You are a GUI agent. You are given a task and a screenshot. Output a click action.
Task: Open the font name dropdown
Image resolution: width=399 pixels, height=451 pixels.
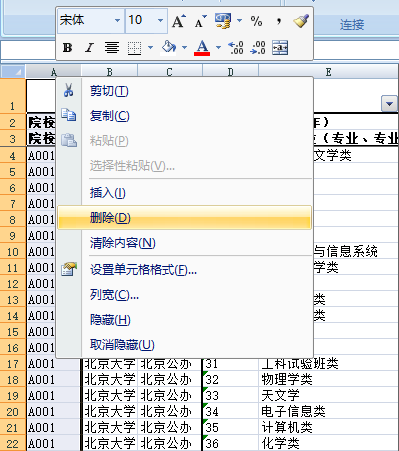pos(117,21)
